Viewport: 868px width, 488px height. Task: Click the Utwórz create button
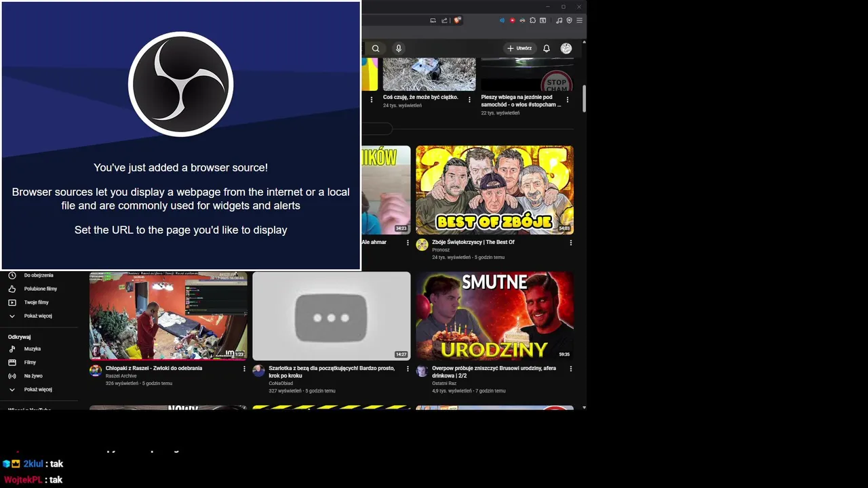[520, 48]
